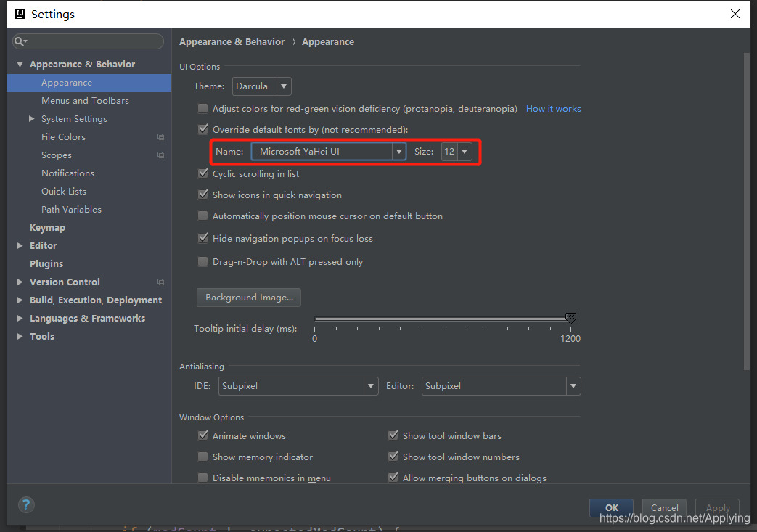Toggle Cyclic scrolling in list
Viewport: 757px width, 532px height.
coord(202,173)
